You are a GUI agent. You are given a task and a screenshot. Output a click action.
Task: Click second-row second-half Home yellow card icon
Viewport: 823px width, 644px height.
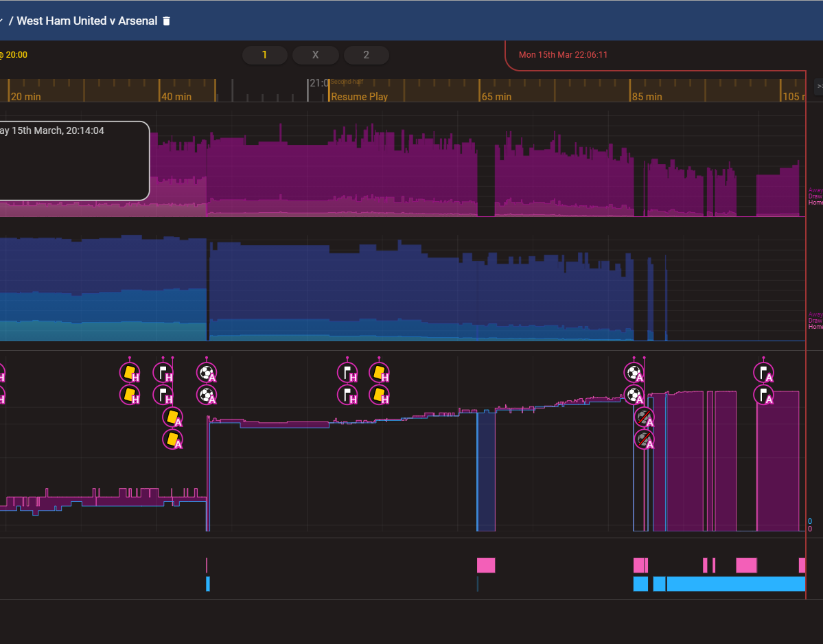click(379, 395)
